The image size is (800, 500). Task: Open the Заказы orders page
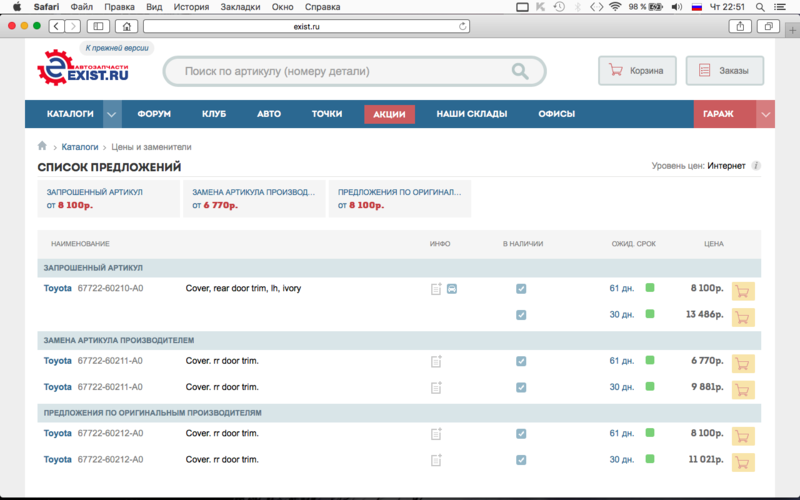point(725,70)
